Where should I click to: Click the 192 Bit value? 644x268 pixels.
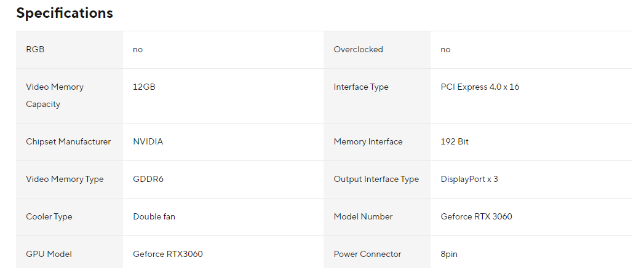[x=455, y=141]
